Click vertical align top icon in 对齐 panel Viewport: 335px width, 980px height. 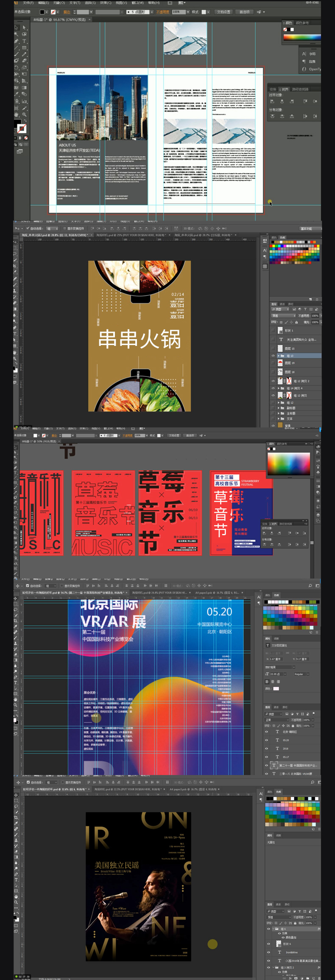(305, 101)
